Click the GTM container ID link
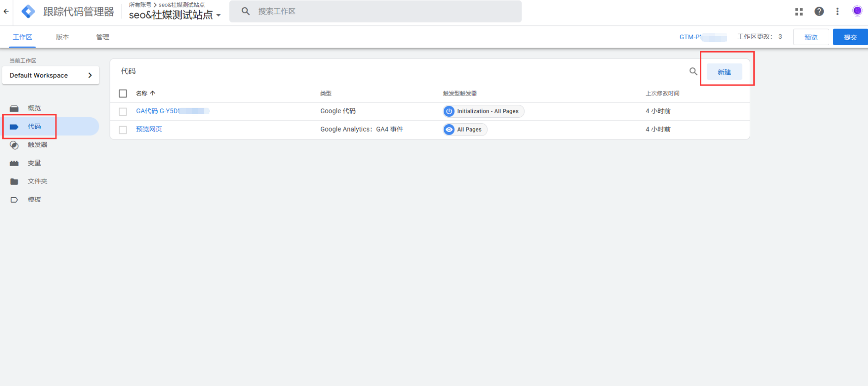 [703, 37]
